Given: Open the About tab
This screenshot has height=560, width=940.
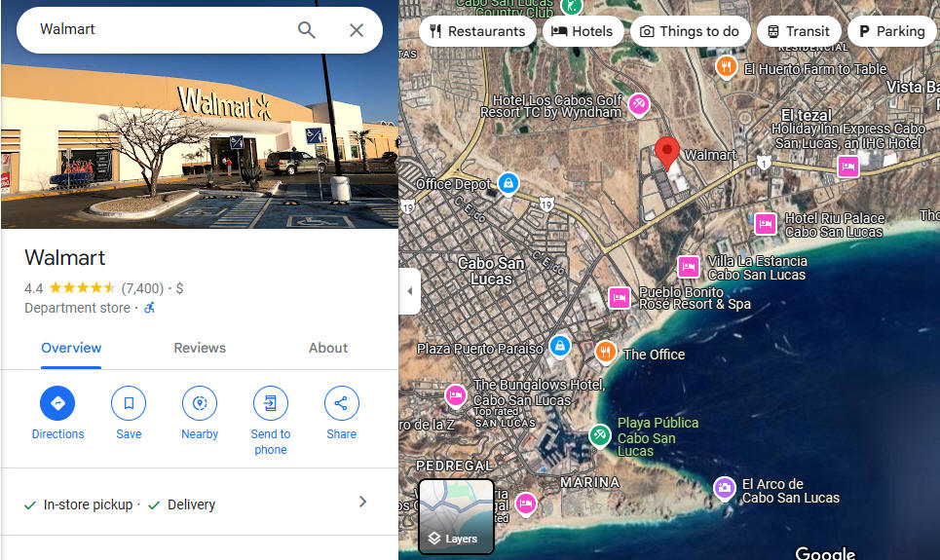Looking at the screenshot, I should (328, 348).
